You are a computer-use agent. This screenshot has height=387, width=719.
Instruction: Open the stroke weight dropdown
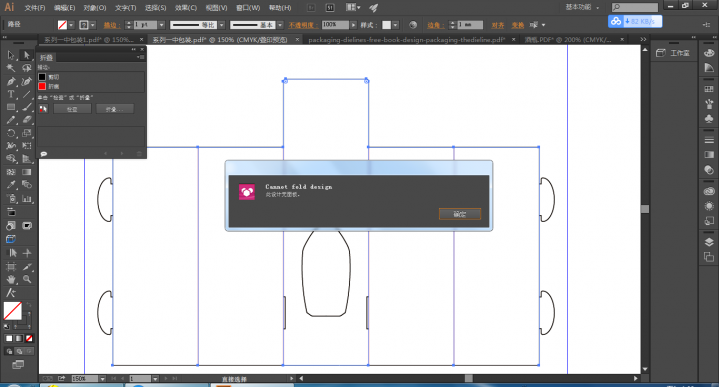point(161,25)
